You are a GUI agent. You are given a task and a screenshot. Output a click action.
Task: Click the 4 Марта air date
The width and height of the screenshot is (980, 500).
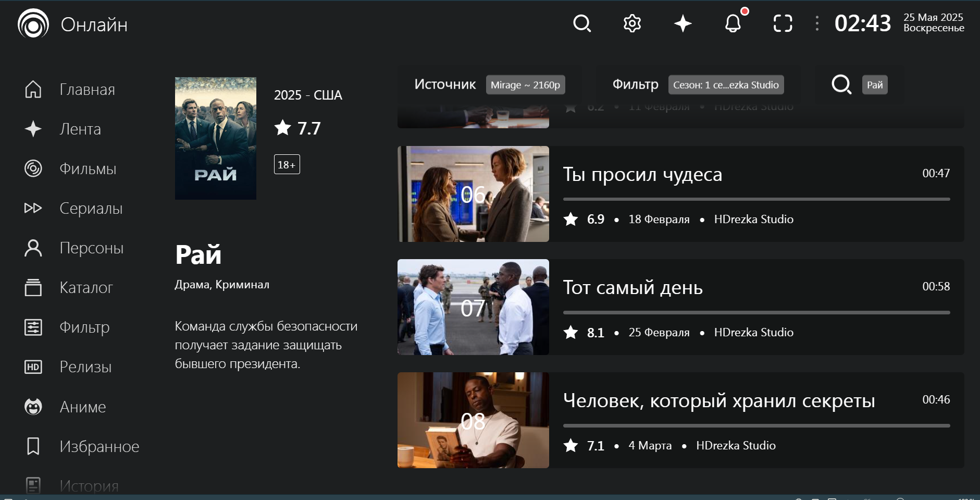[650, 445]
